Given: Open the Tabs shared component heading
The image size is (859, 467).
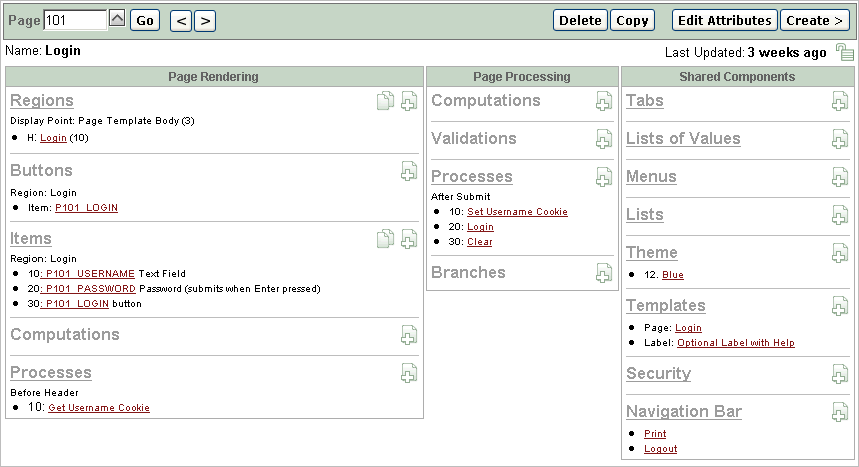Looking at the screenshot, I should [644, 101].
